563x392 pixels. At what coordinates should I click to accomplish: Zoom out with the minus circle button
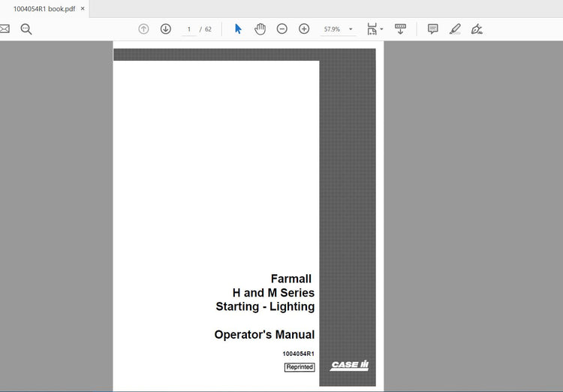pyautogui.click(x=281, y=29)
